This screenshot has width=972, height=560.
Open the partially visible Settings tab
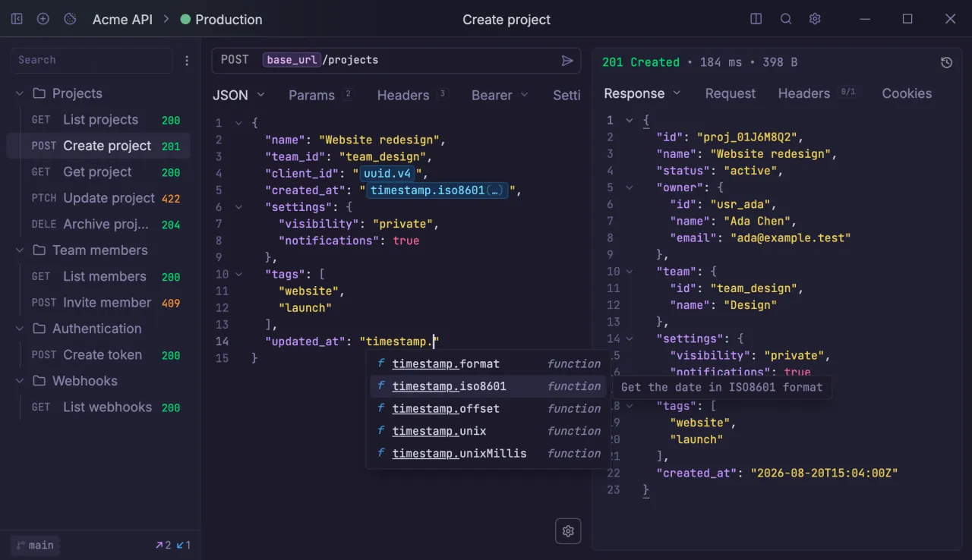566,95
